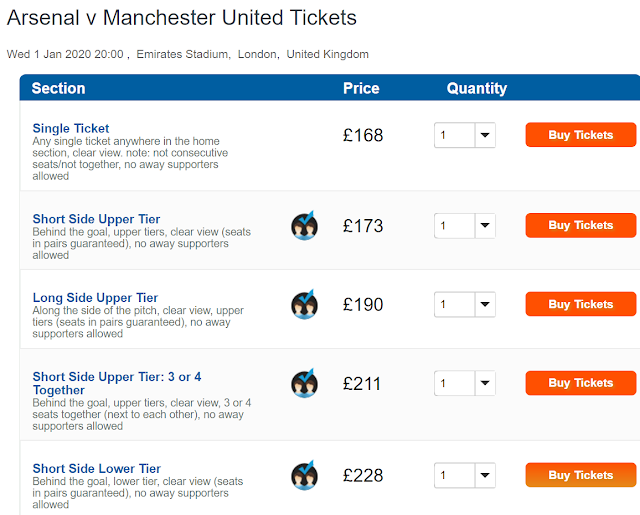Select the Short Side Upper Tier title
Screen dimensions: 640x515
click(x=96, y=219)
